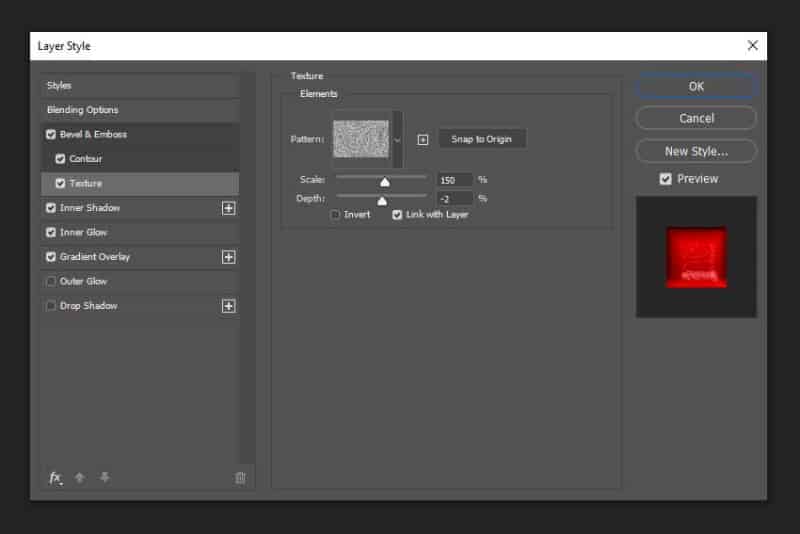Screen dimensions: 800x534
Task: Click the Scale slider handle
Action: [385, 182]
